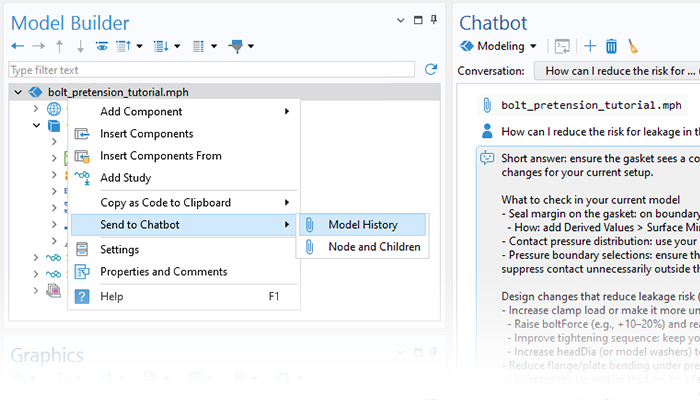Click the Expand All tree icon
The height and width of the screenshot is (400, 700).
coord(161,46)
